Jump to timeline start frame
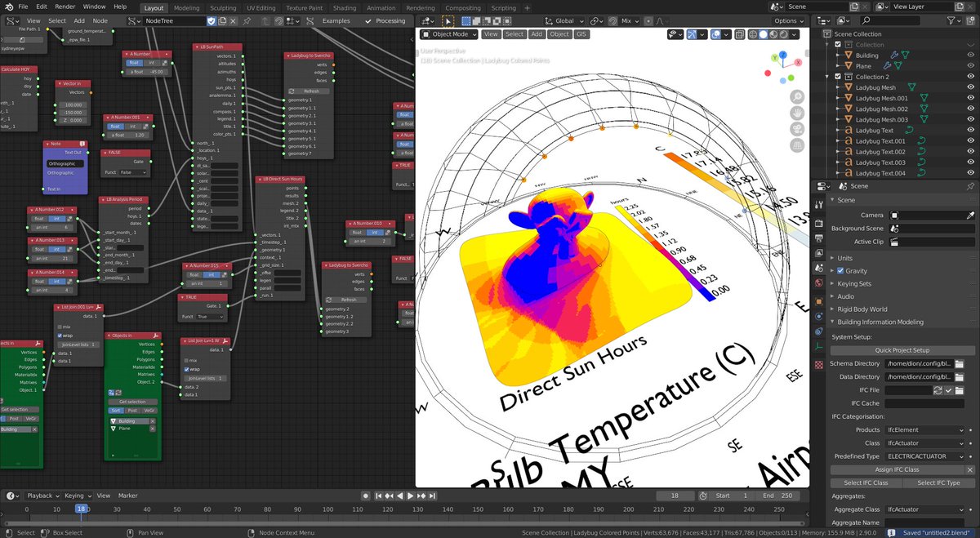The height and width of the screenshot is (538, 980). coord(378,496)
